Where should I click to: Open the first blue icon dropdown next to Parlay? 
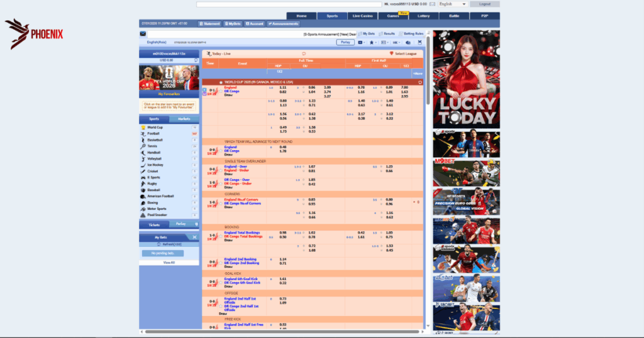(362, 43)
